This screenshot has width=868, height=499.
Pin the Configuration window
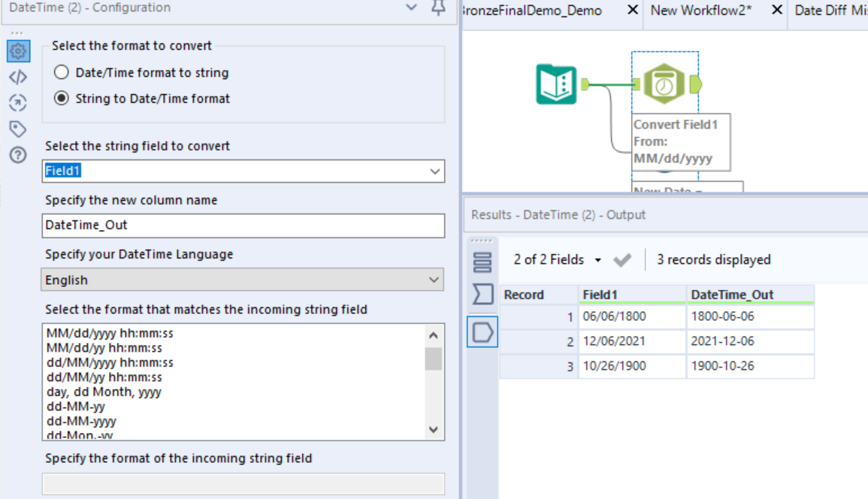coord(439,8)
